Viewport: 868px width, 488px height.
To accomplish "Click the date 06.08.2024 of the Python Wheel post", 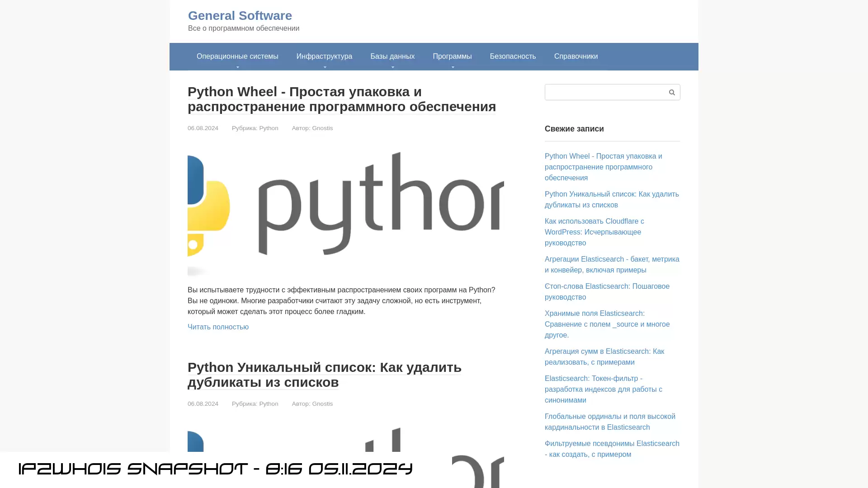I will click(x=203, y=128).
